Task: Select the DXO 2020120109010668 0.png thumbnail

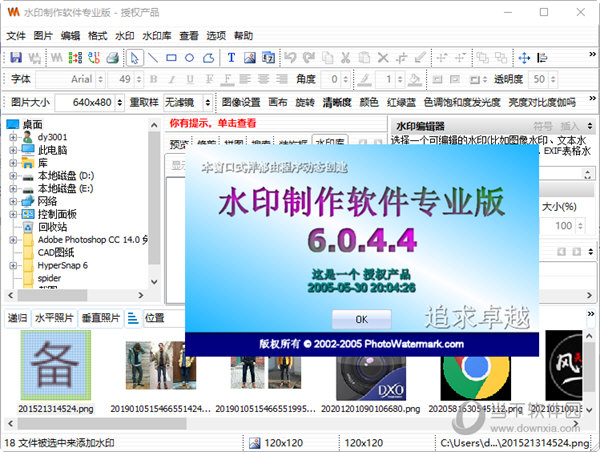Action: (371, 377)
